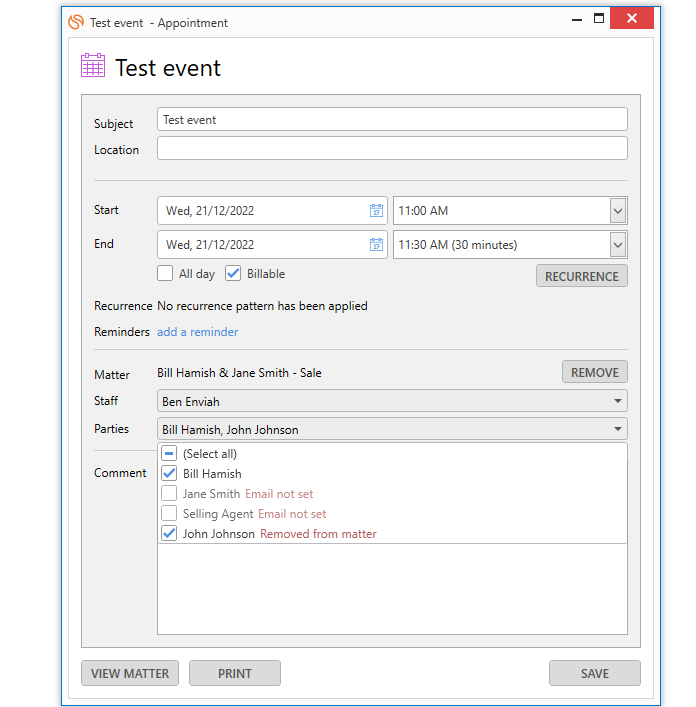Click into the Location text field
The height and width of the screenshot is (707, 696).
(x=392, y=148)
